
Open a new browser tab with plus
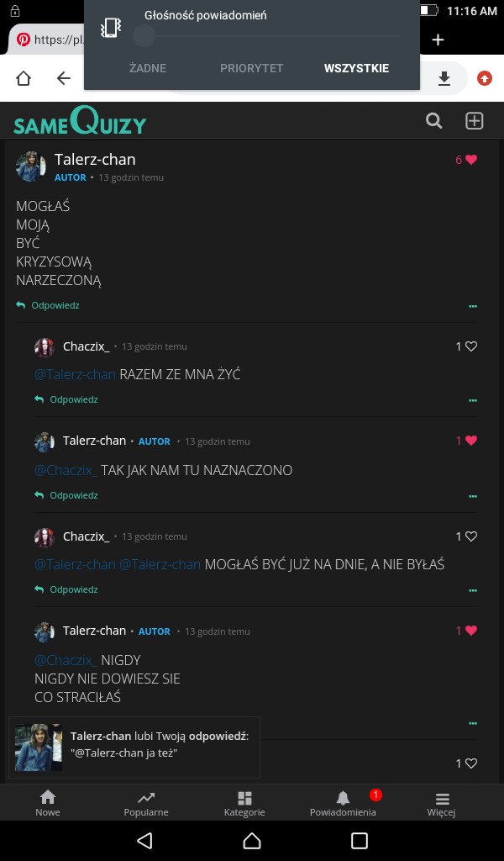(x=438, y=40)
